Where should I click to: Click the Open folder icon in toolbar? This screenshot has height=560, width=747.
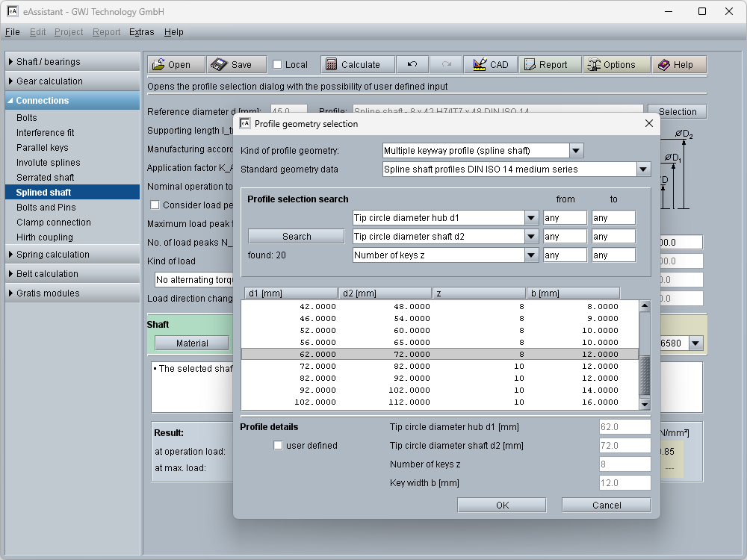[x=158, y=65]
